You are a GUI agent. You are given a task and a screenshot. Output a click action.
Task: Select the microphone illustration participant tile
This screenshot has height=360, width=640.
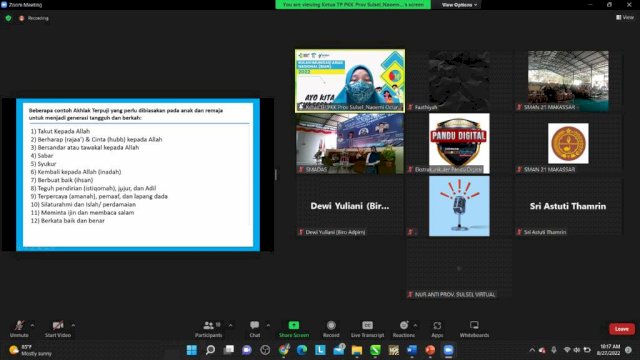[x=459, y=206]
